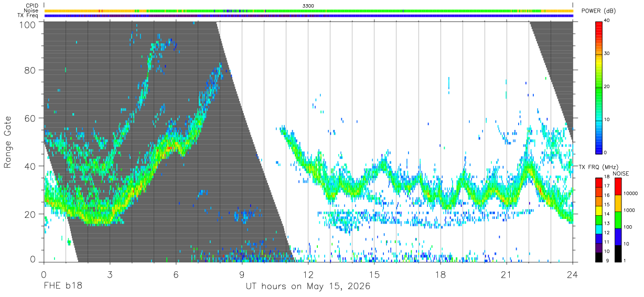Click y-axis tick label 100
The width and height of the screenshot is (644, 297).
(27, 24)
